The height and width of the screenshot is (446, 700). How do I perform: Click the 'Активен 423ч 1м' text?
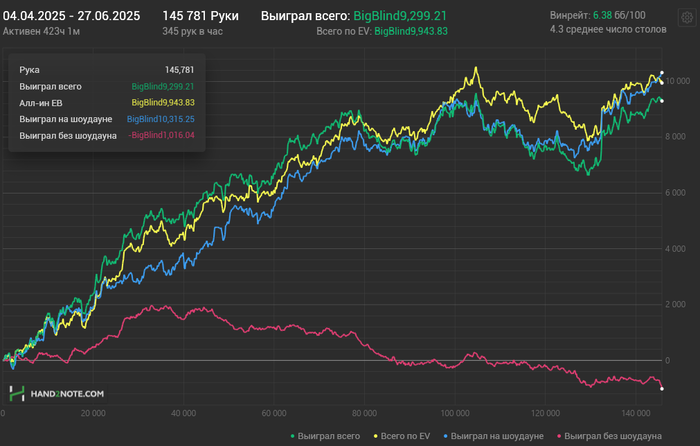(41, 31)
